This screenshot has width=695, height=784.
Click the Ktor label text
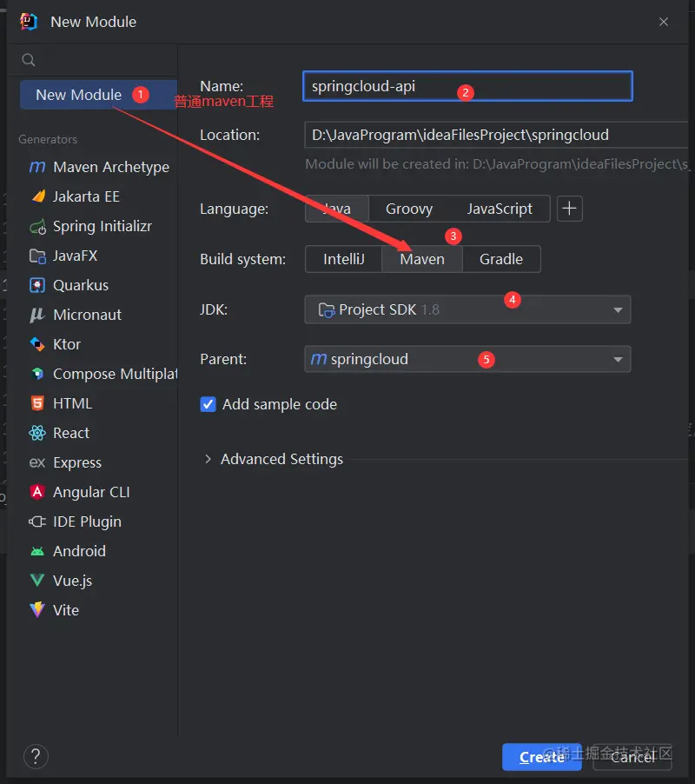[67, 344]
